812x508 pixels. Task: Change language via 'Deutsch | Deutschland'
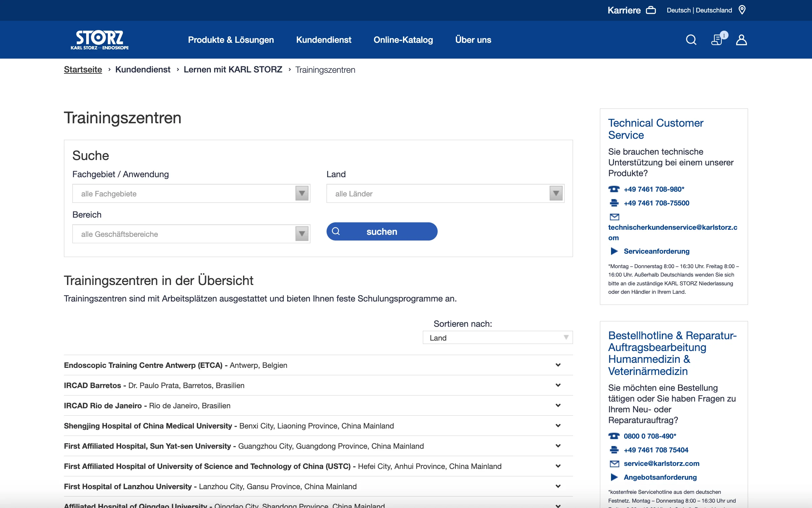click(x=699, y=10)
